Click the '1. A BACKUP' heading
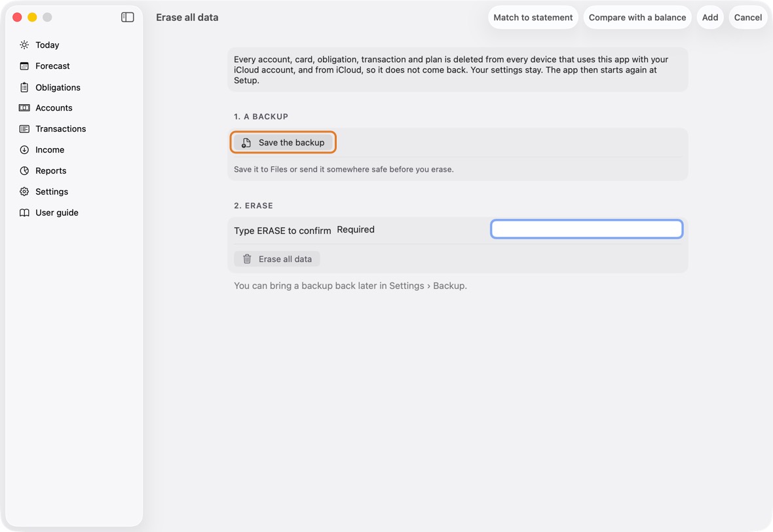The image size is (773, 532). tap(261, 117)
